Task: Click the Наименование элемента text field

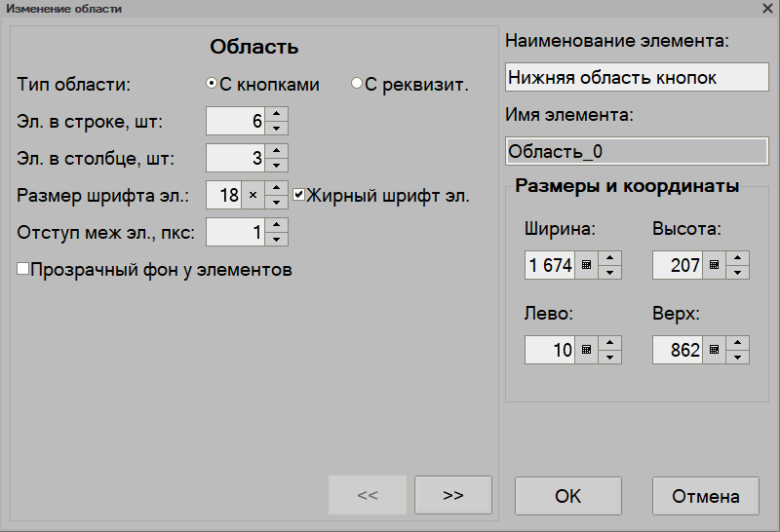Action: (636, 78)
